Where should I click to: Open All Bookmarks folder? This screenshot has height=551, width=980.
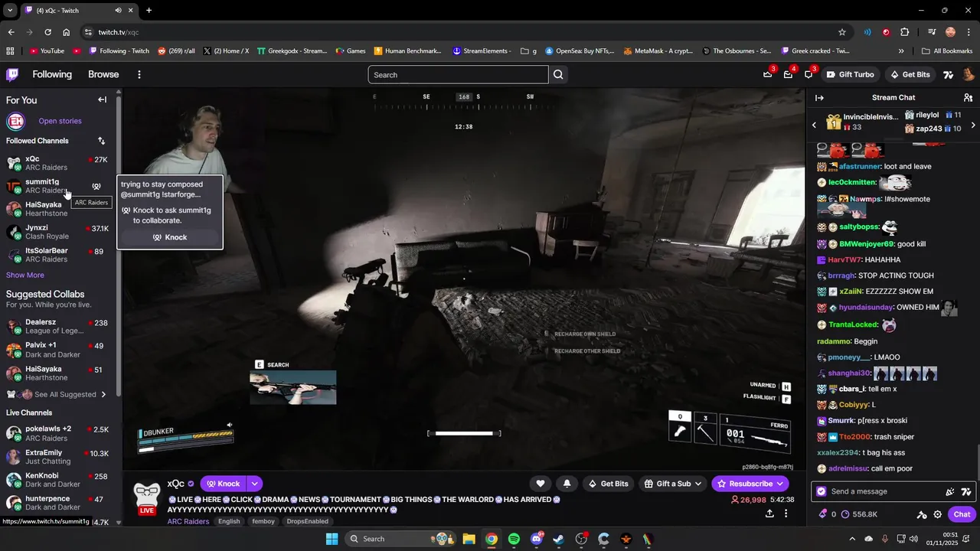tap(947, 51)
